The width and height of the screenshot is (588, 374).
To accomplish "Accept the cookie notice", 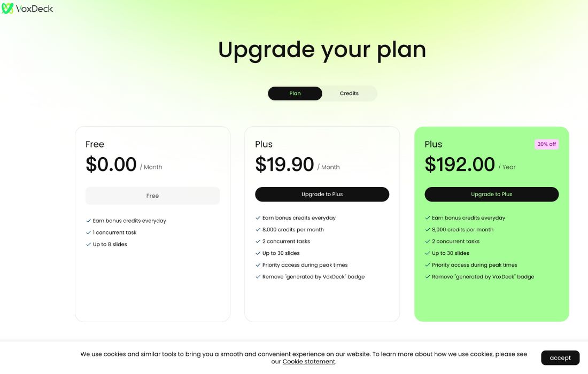I will point(560,357).
